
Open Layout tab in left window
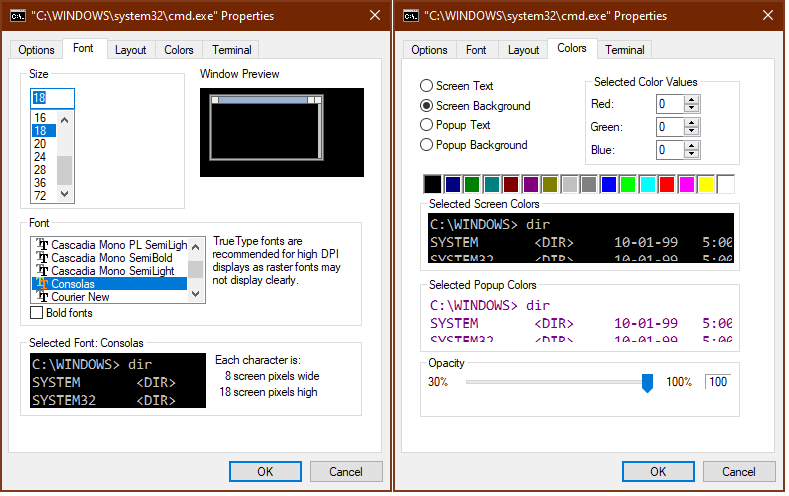pos(130,50)
